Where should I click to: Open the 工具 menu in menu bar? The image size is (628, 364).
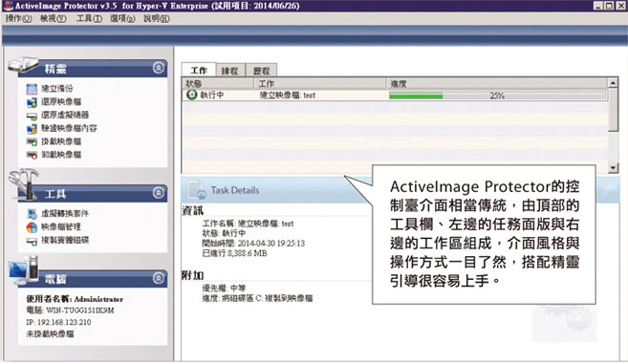[89, 18]
